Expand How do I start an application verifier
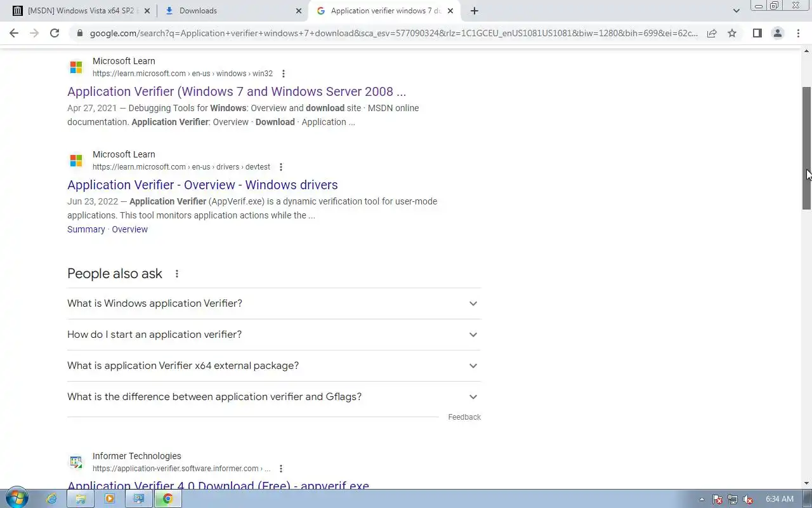This screenshot has height=508, width=812. (x=274, y=335)
